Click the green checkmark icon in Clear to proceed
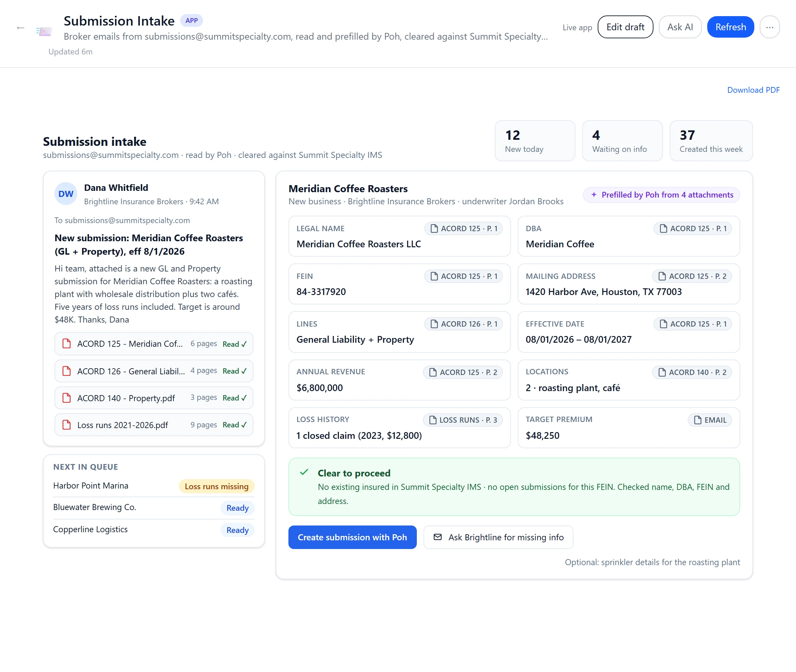Image resolution: width=796 pixels, height=672 pixels. [x=304, y=472]
